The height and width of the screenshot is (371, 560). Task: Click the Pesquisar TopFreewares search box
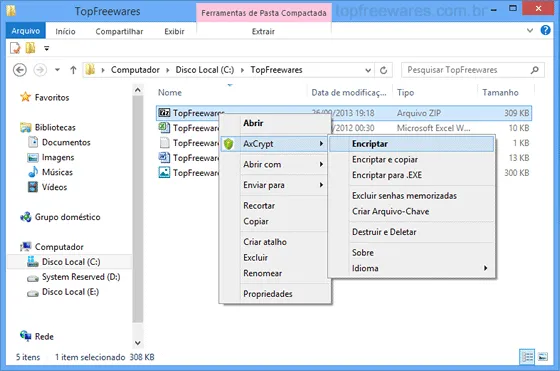(x=473, y=70)
